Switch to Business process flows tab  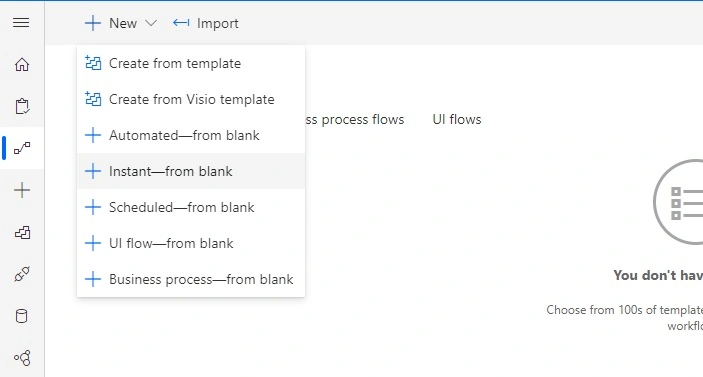coord(355,120)
